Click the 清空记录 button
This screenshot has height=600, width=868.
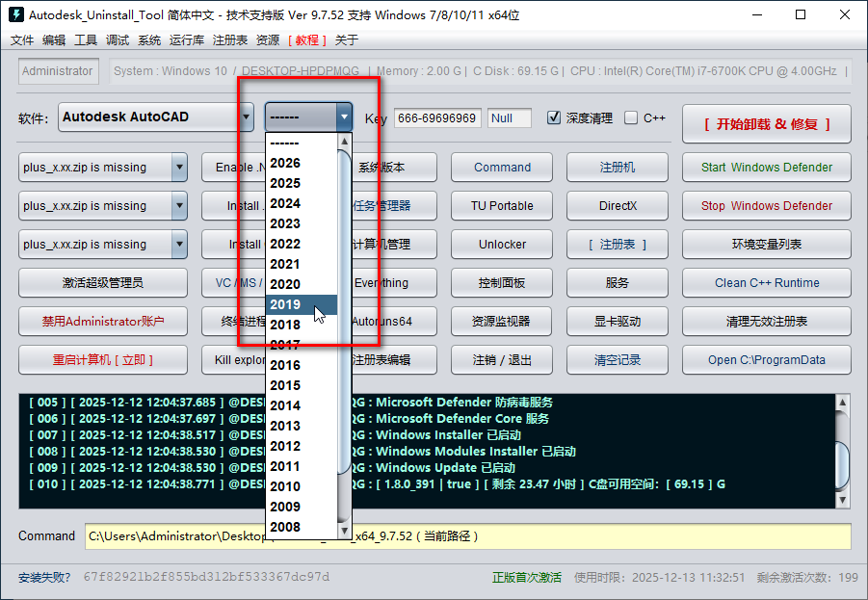618,360
